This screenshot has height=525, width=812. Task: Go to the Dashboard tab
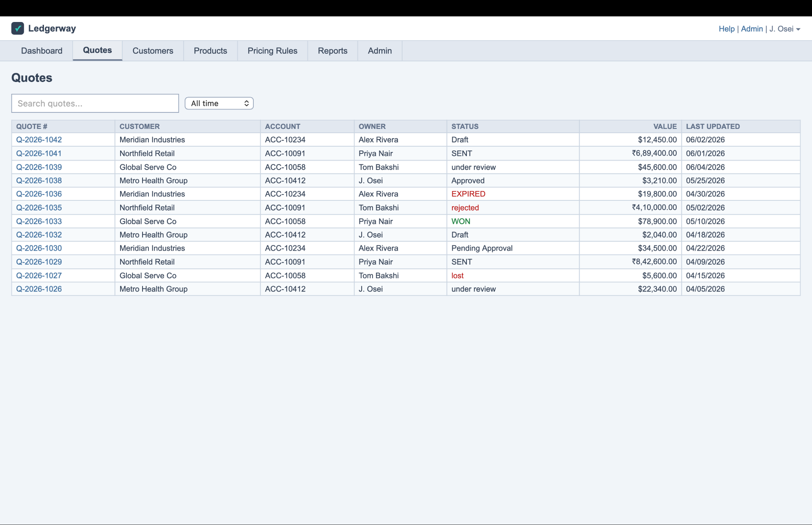[x=42, y=51]
